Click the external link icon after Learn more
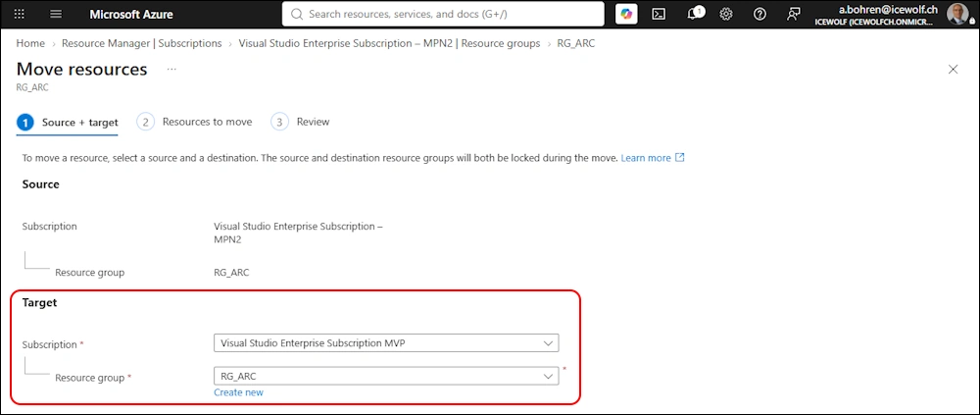The image size is (980, 415). pos(680,158)
